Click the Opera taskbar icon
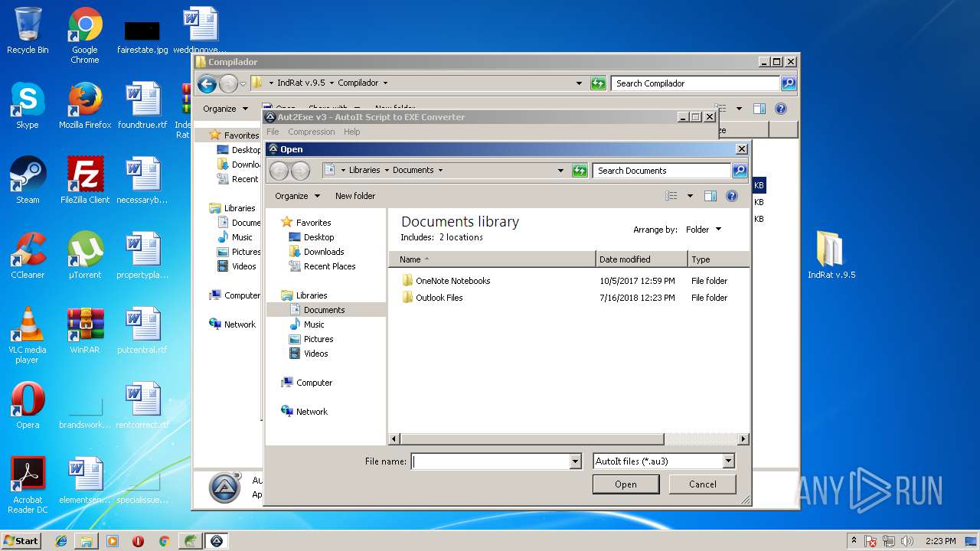Viewport: 980px width, 551px height. coord(138,541)
